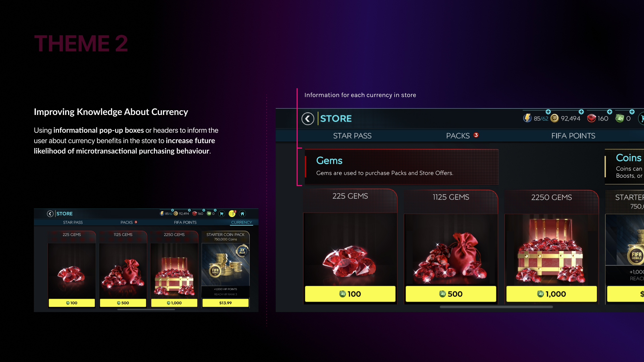Switch to the CURRENCY tab in small store
The height and width of the screenshot is (362, 644).
[241, 222]
